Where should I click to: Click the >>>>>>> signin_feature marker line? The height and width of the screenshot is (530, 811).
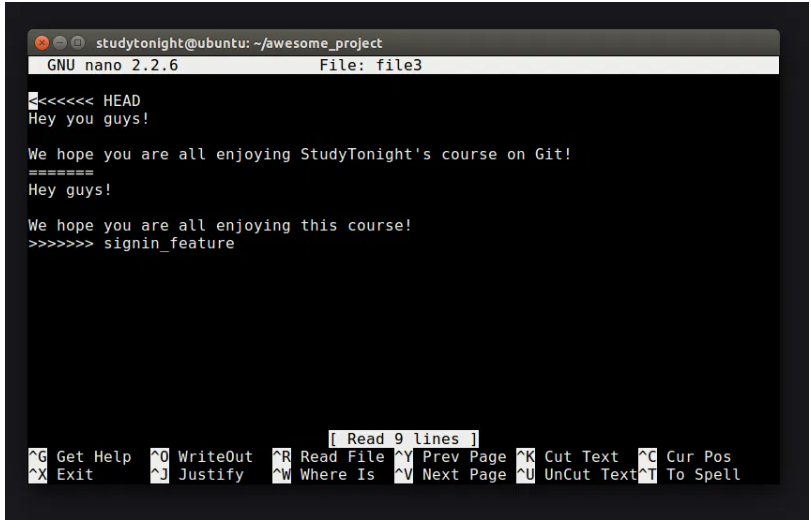(x=131, y=243)
